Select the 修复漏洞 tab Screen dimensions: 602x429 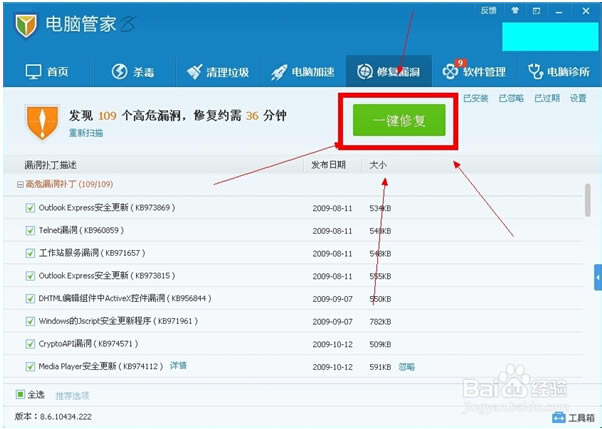point(388,72)
